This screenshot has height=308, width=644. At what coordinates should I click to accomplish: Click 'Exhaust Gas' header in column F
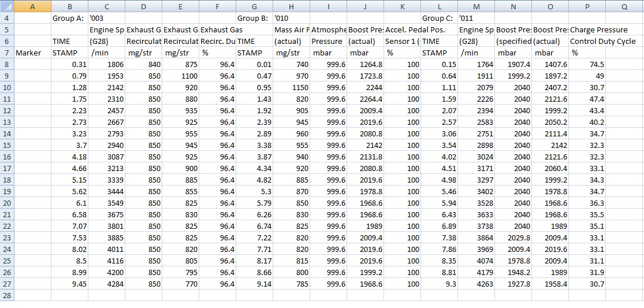(217, 29)
